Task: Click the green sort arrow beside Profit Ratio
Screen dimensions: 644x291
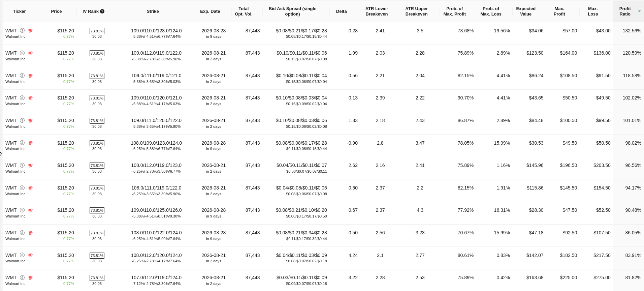Action: [x=639, y=11]
